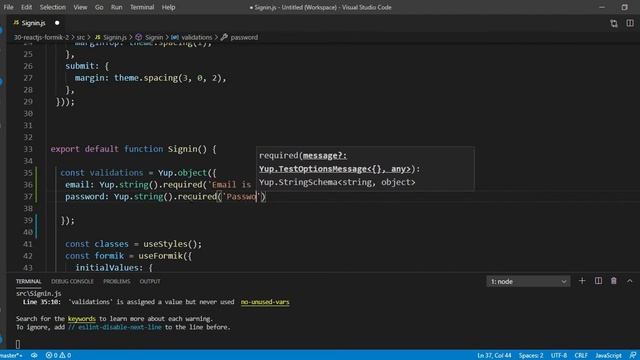640x360 pixels.
Task: Click the 'Passwo' string on line 37
Action: pos(241,197)
